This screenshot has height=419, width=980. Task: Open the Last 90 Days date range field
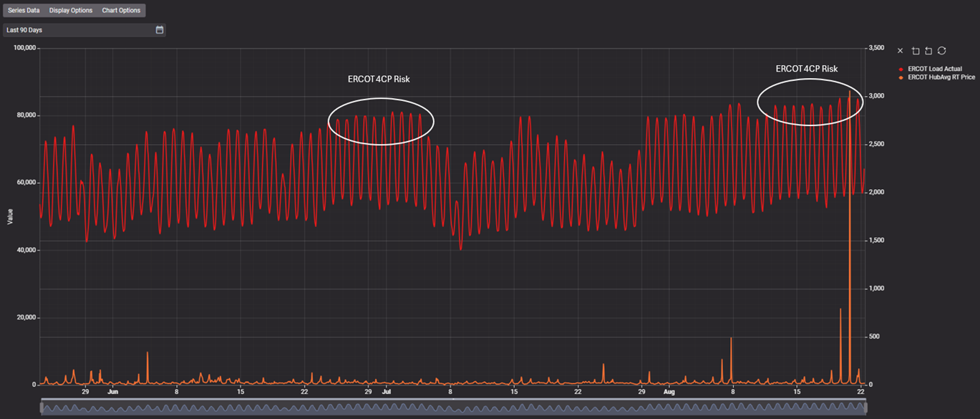84,30
